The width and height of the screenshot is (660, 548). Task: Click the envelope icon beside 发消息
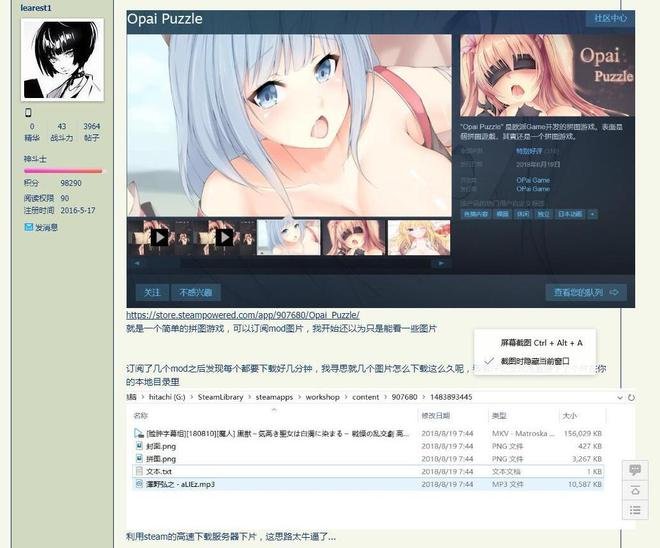click(x=28, y=227)
